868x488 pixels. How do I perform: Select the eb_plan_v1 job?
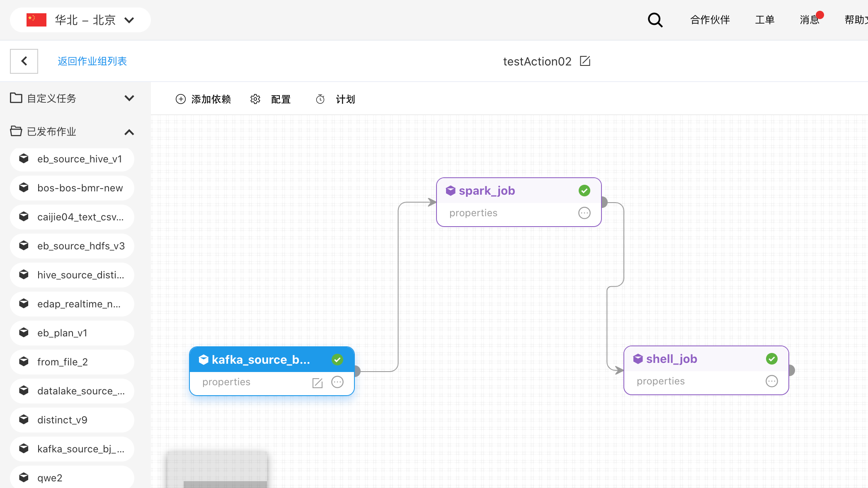(x=72, y=333)
